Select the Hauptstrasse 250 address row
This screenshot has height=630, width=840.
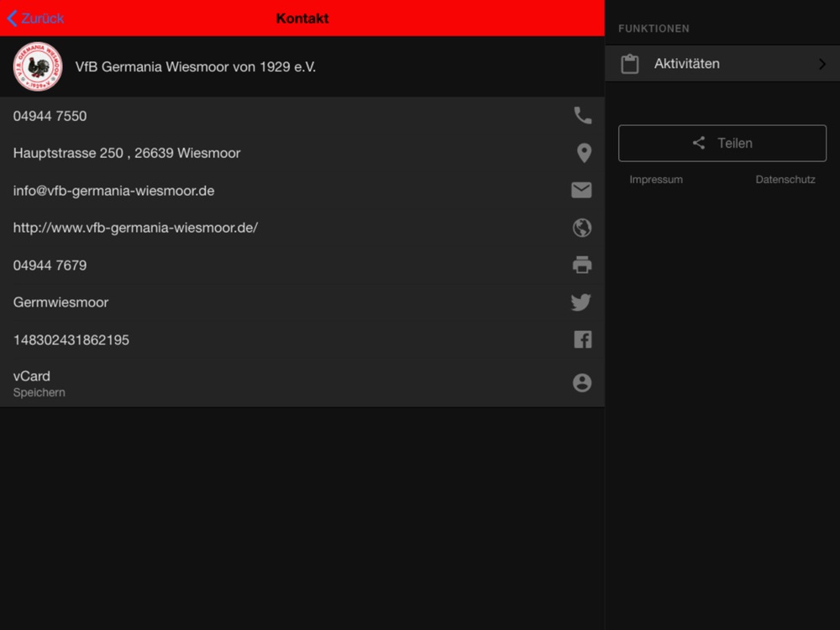pos(302,153)
